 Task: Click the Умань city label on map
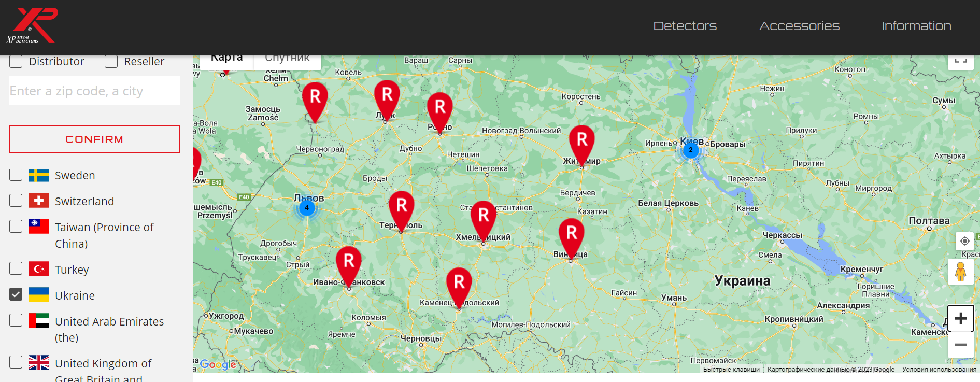674,298
